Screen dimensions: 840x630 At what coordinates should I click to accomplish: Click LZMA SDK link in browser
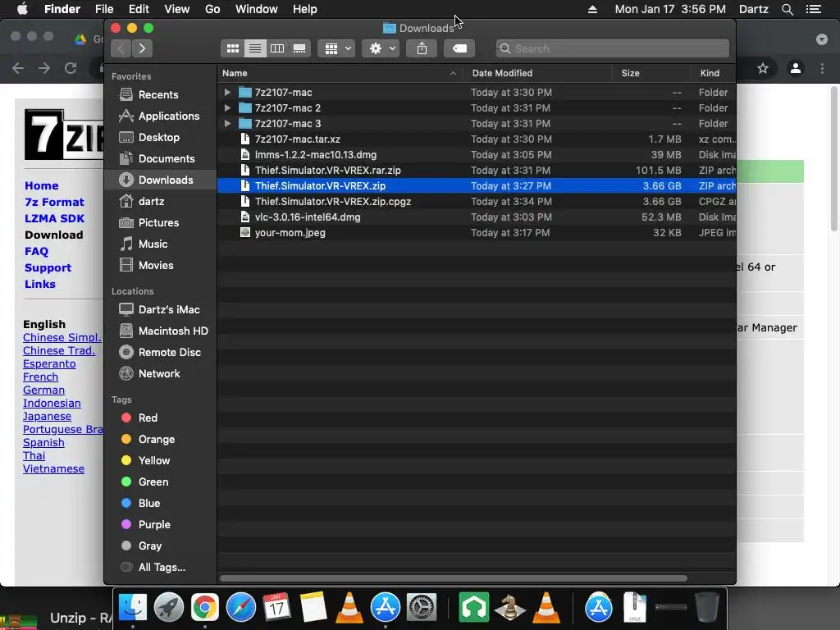tap(54, 218)
